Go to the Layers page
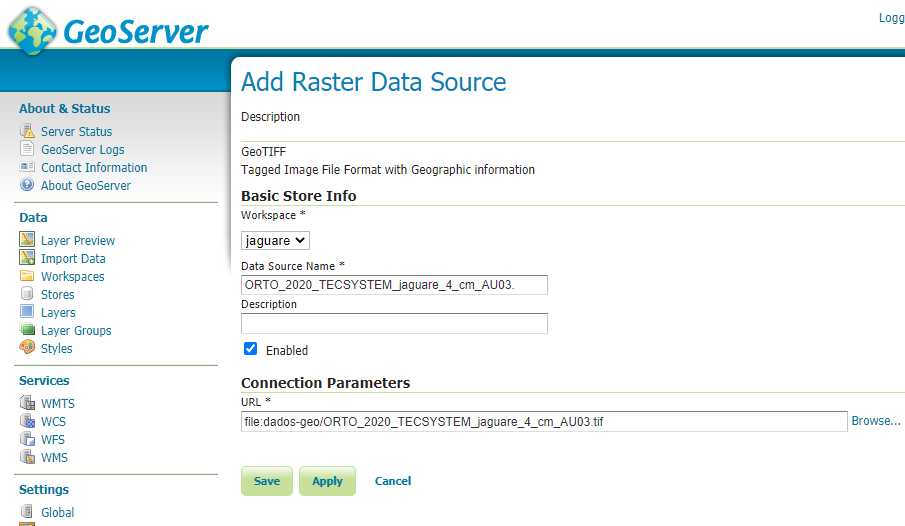The width and height of the screenshot is (905, 526). pos(58,312)
